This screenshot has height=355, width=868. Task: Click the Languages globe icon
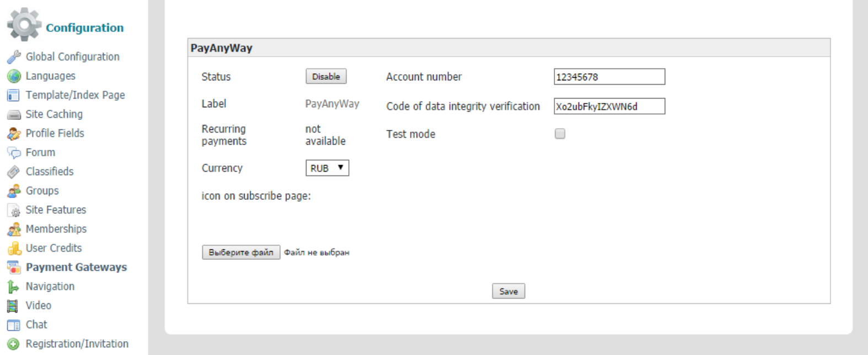14,76
